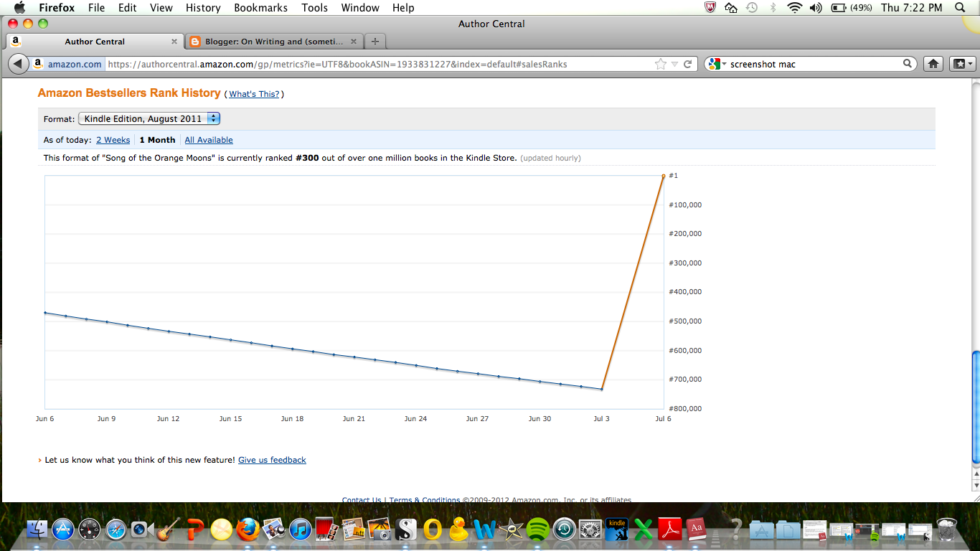
Task: Bookmark this page with the star icon
Action: click(x=661, y=64)
